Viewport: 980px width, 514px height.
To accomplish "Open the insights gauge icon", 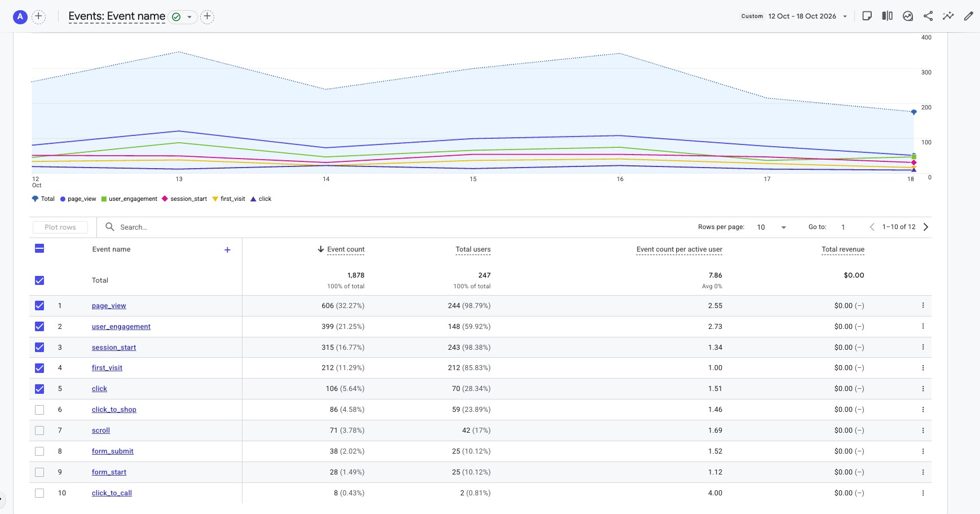I will tap(908, 16).
